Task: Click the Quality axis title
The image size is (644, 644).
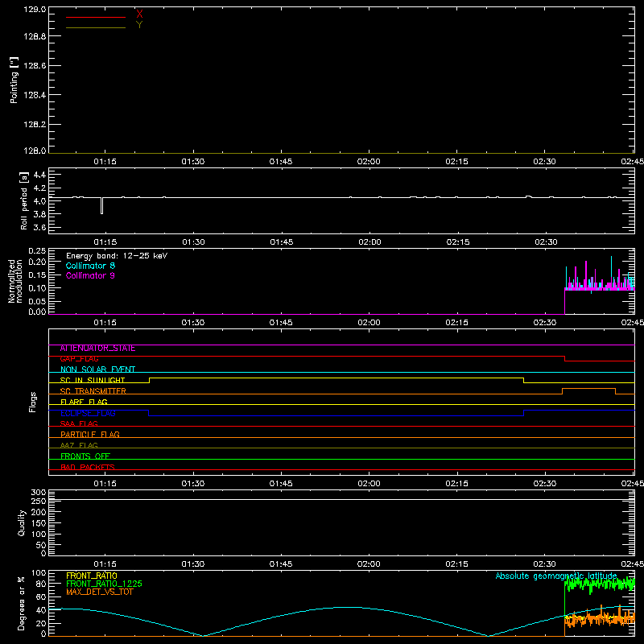Action: click(22, 522)
